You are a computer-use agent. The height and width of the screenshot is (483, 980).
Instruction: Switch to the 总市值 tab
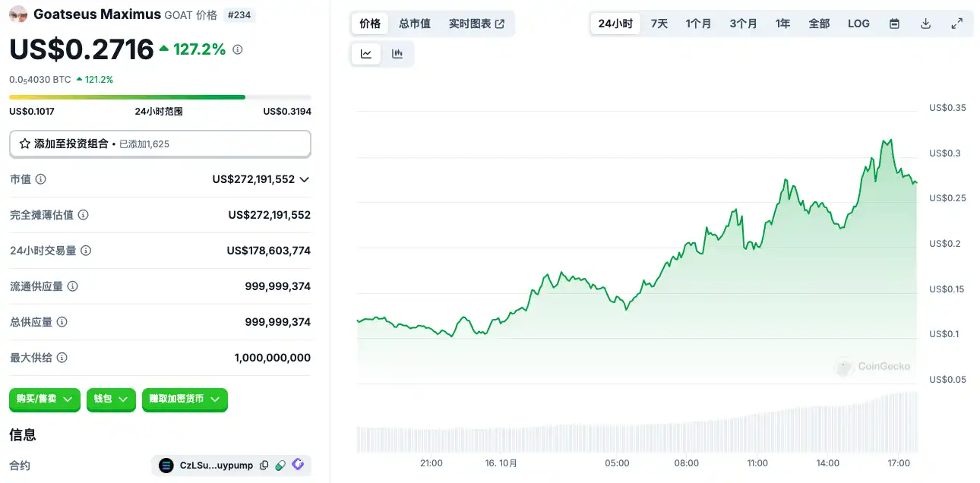(x=415, y=24)
